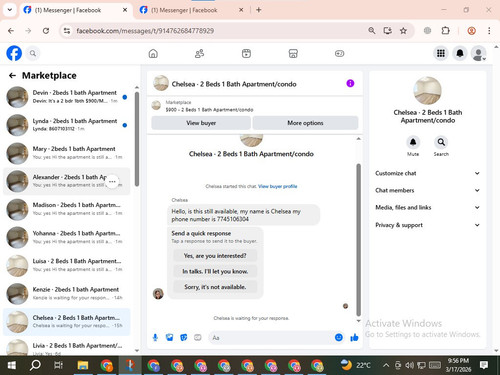
Task: Go to the Home feed icon
Action: click(x=153, y=53)
